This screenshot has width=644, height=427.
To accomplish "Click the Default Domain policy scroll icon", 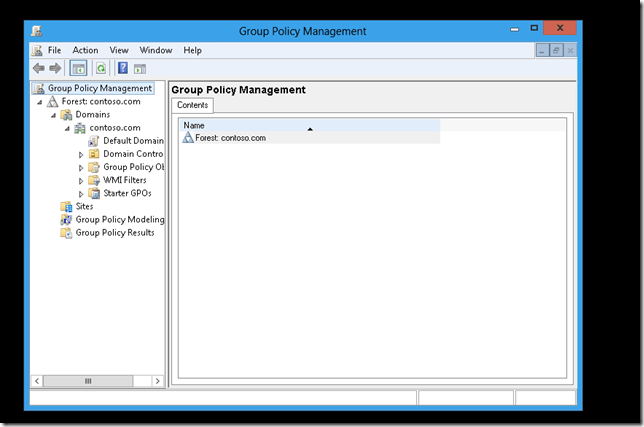I will (x=94, y=141).
